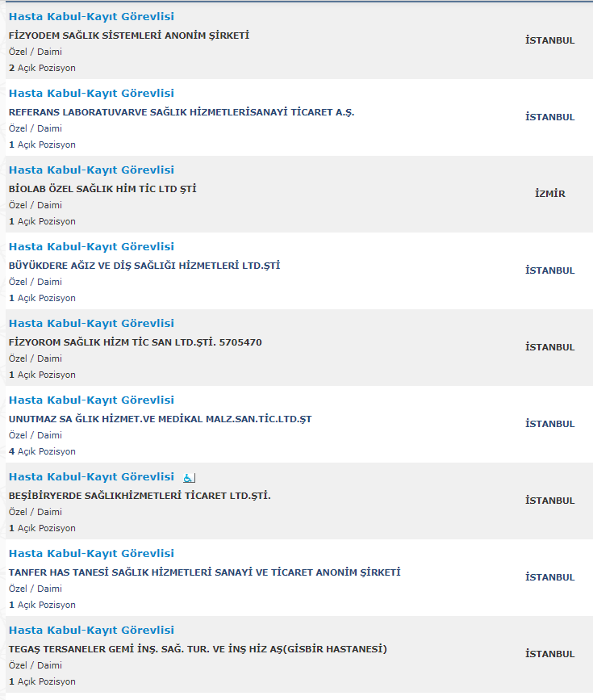Open job title for BEŞİBİRYERDE SAĞLIK listing
593x700 pixels.
pos(91,477)
